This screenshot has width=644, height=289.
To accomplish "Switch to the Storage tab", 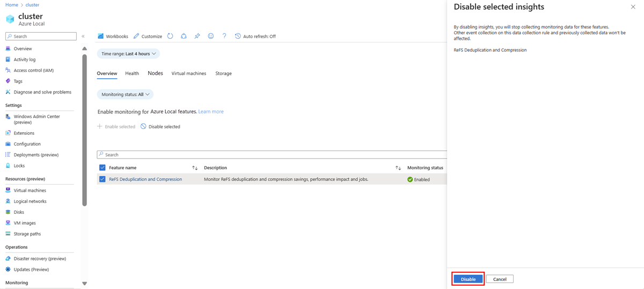I will [x=224, y=74].
